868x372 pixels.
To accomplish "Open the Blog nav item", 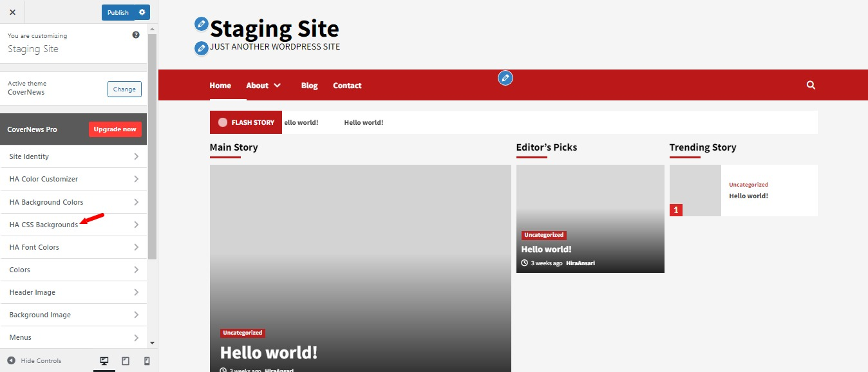I will pyautogui.click(x=309, y=86).
